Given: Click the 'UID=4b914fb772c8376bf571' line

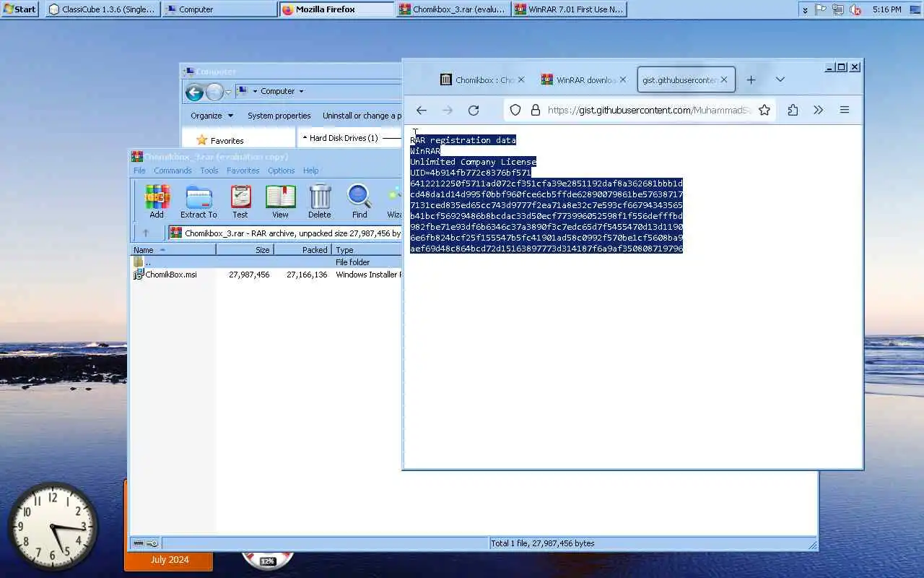Looking at the screenshot, I should click(470, 173).
